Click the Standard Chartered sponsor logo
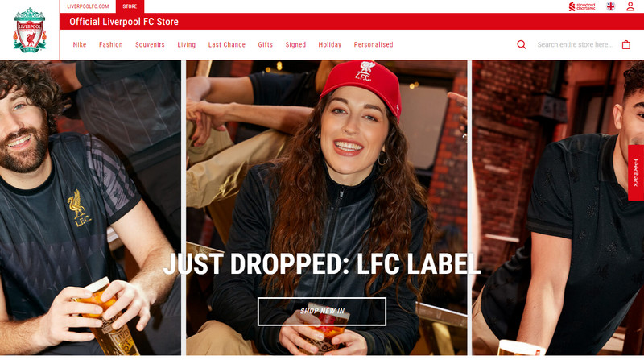Image resolution: width=644 pixels, height=360 pixels. [x=582, y=6]
